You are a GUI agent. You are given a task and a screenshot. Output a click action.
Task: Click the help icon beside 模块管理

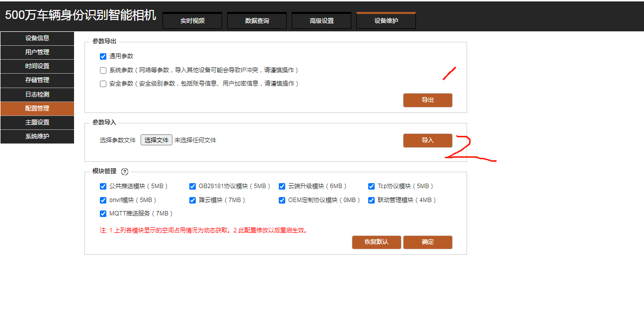tap(125, 172)
